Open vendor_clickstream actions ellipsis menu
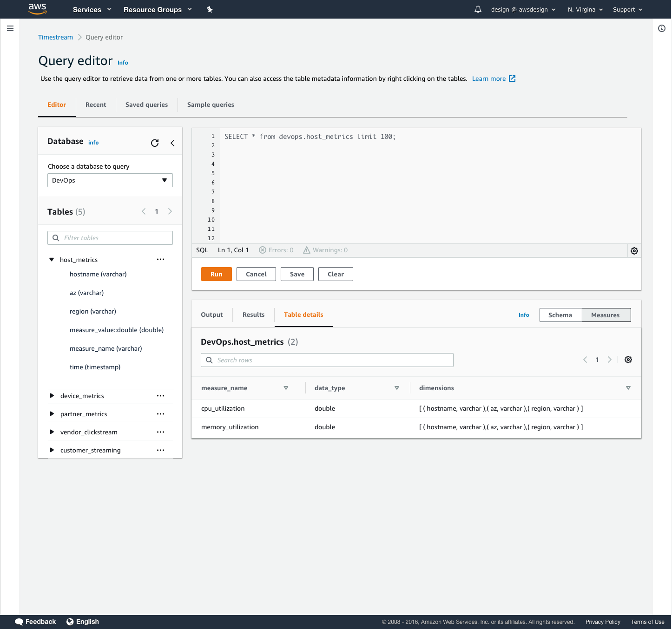The width and height of the screenshot is (672, 629). click(161, 432)
